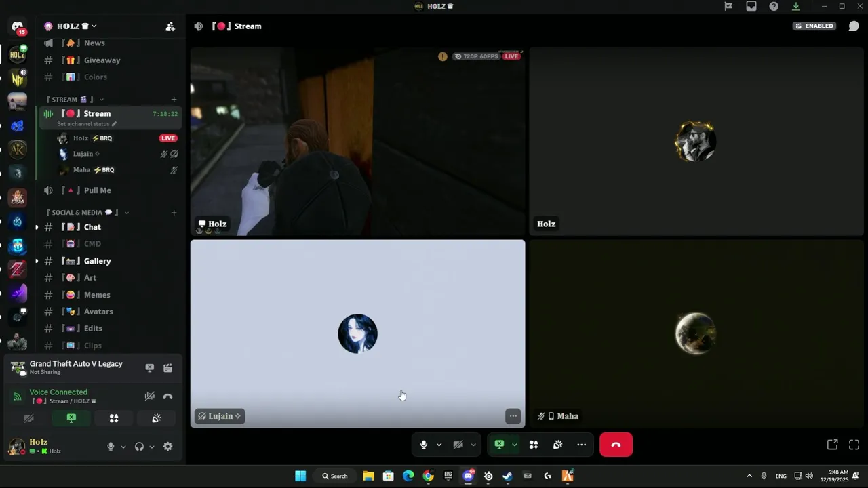
Task: Open more options on Lujain tile
Action: click(513, 416)
